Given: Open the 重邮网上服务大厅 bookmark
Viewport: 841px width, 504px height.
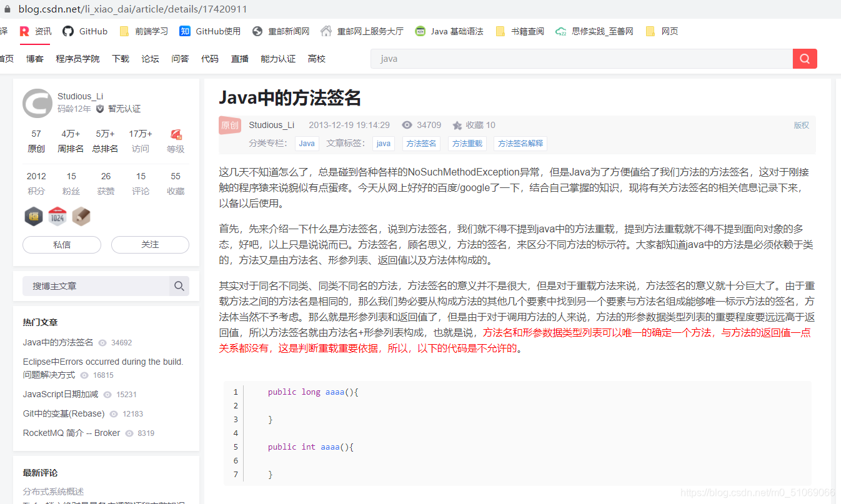Looking at the screenshot, I should [x=362, y=31].
